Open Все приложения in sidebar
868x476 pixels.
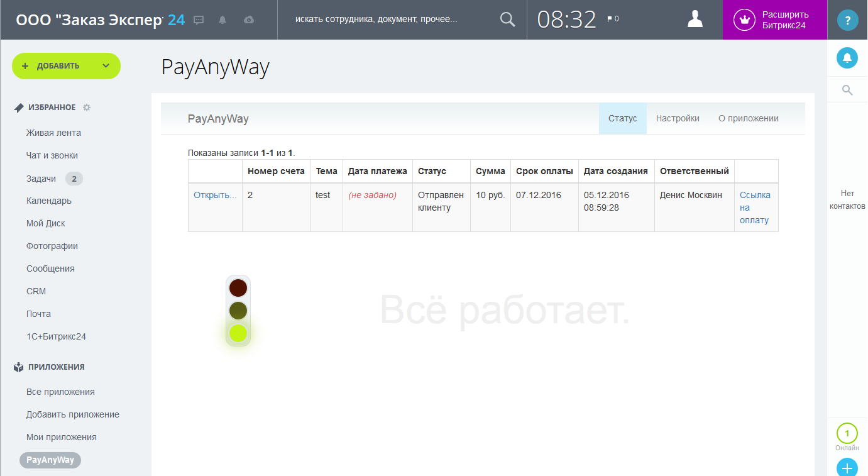click(x=60, y=392)
